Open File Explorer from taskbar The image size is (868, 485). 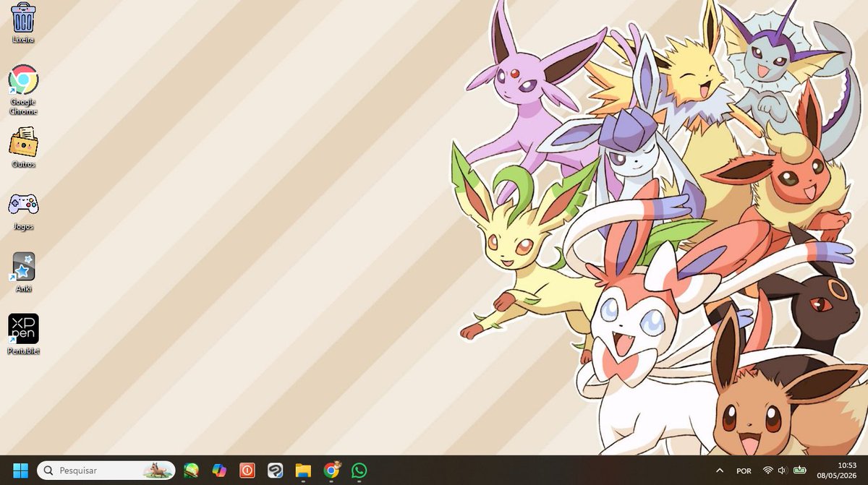tap(303, 471)
